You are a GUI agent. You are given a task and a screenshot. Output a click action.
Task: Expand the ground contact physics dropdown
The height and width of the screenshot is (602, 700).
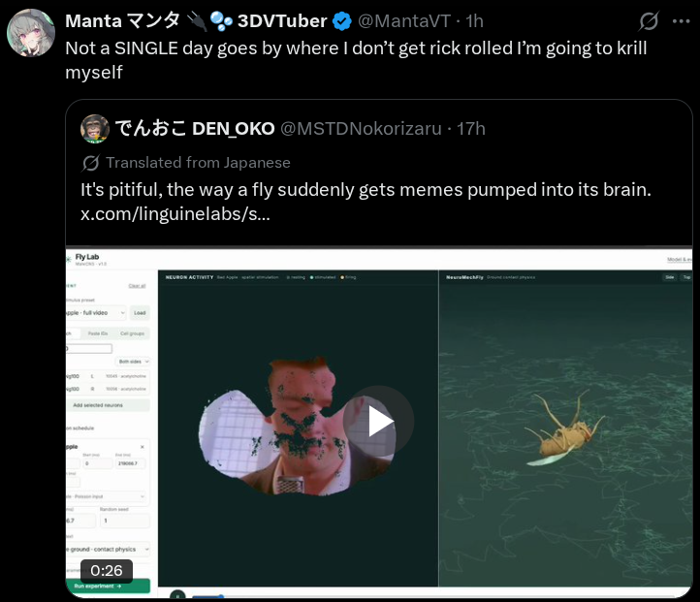(108, 550)
